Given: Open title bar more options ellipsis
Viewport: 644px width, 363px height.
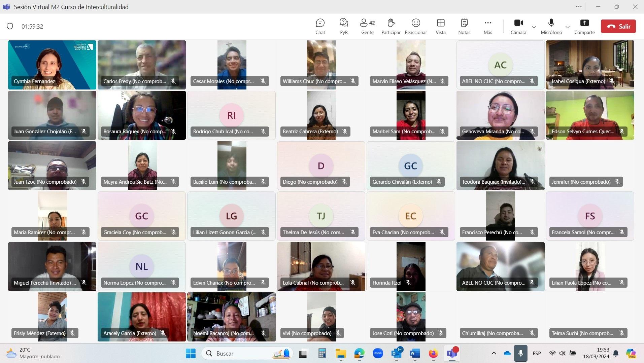Looking at the screenshot, I should click(x=579, y=7).
